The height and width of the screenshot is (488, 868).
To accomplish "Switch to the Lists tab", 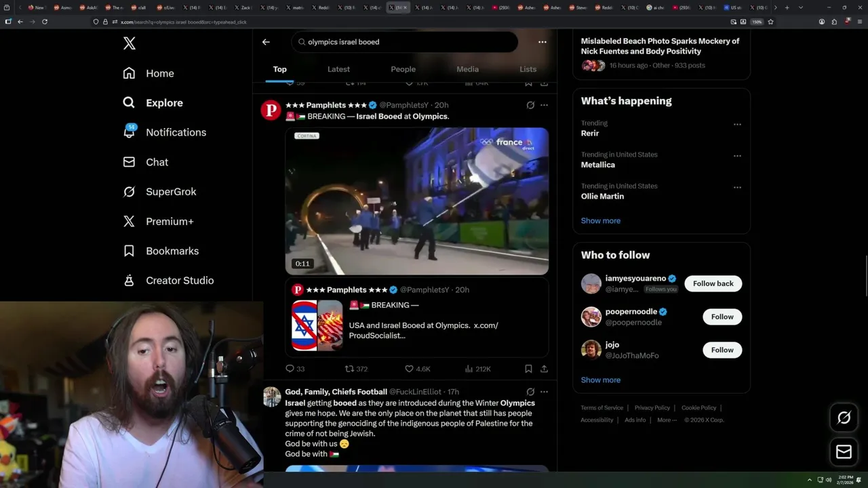I will point(528,69).
